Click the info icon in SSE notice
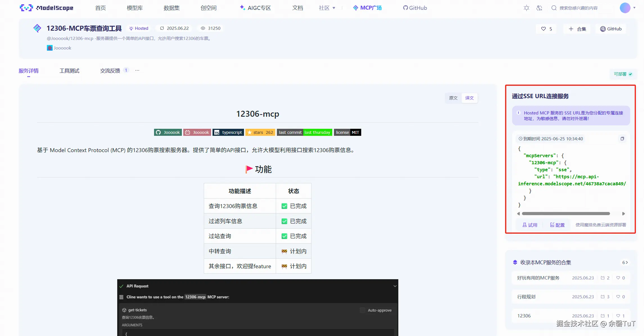 519,112
